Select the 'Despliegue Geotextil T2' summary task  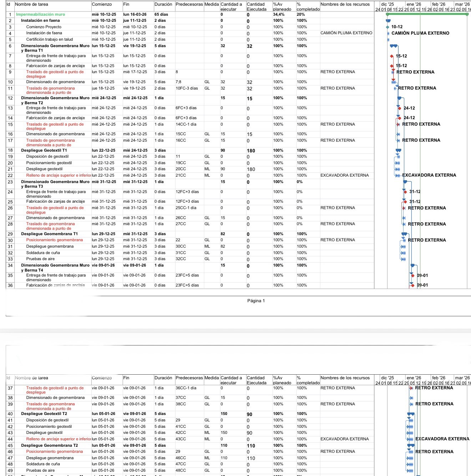point(44,414)
